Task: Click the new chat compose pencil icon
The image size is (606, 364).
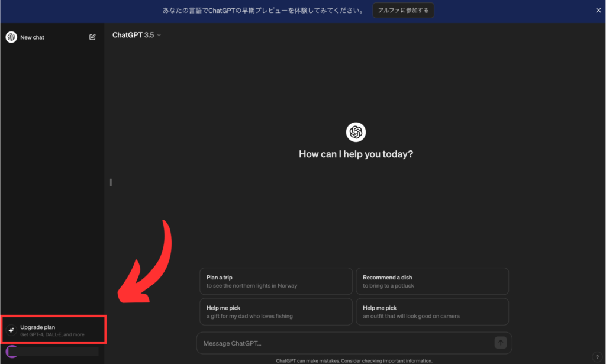Action: (92, 37)
